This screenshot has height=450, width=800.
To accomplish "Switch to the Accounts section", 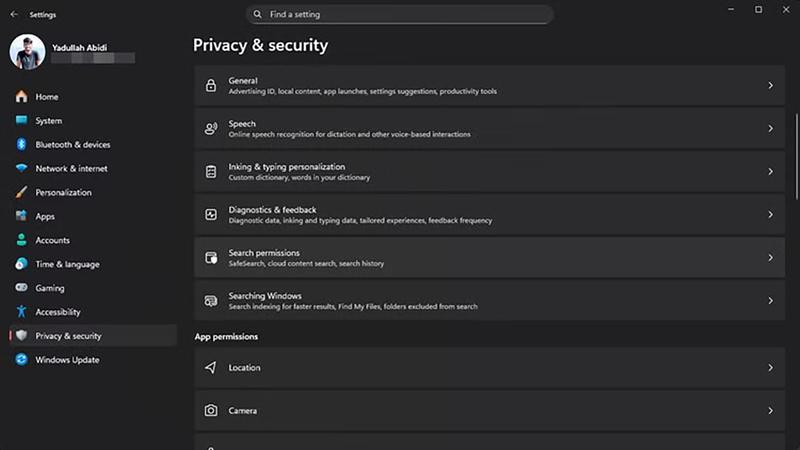I will click(52, 241).
